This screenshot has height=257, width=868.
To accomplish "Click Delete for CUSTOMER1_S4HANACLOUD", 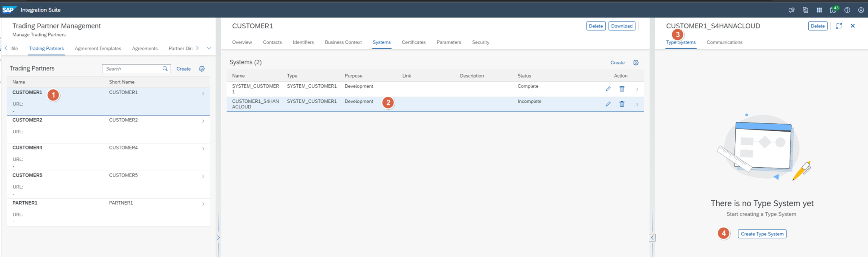I will click(818, 26).
